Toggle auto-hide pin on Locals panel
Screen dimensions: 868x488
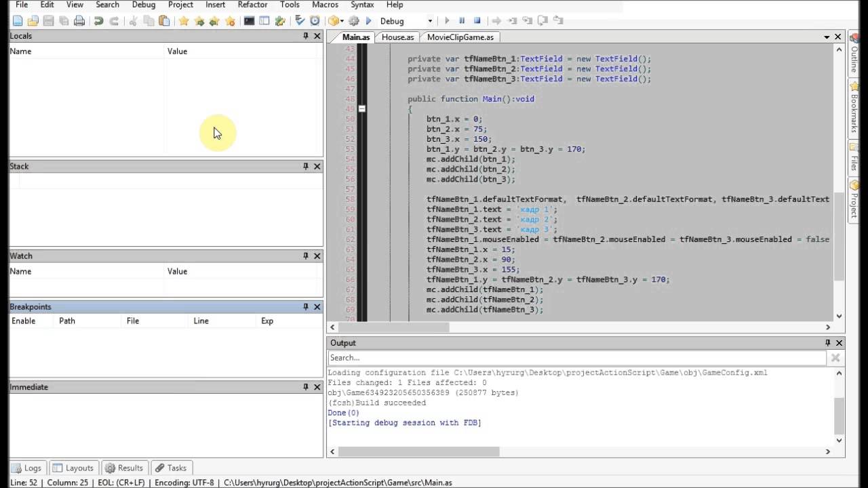(x=306, y=36)
